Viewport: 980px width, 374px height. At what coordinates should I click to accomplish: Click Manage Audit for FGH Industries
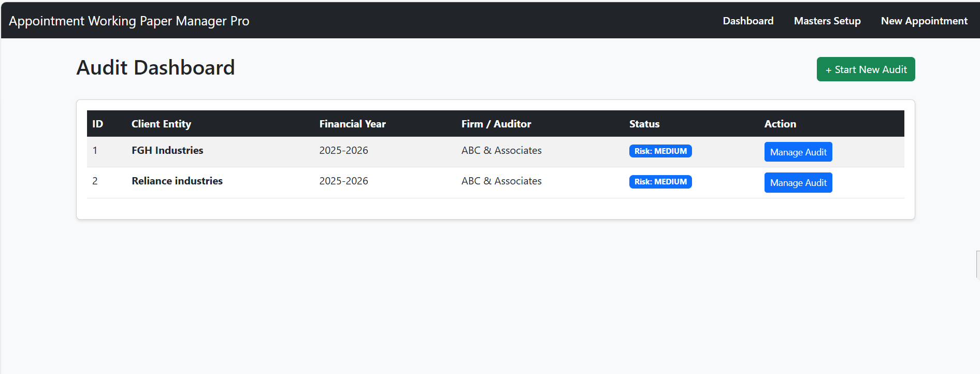(x=798, y=152)
